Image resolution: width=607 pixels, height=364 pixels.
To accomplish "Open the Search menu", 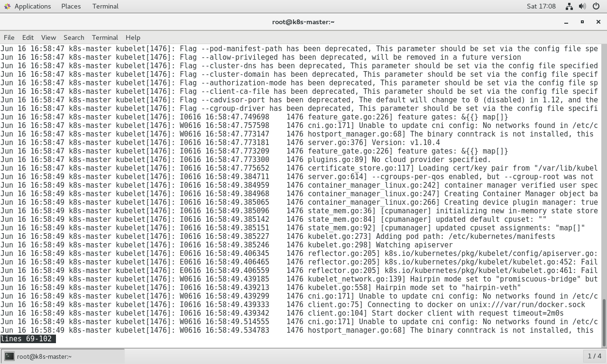I will pyautogui.click(x=74, y=37).
